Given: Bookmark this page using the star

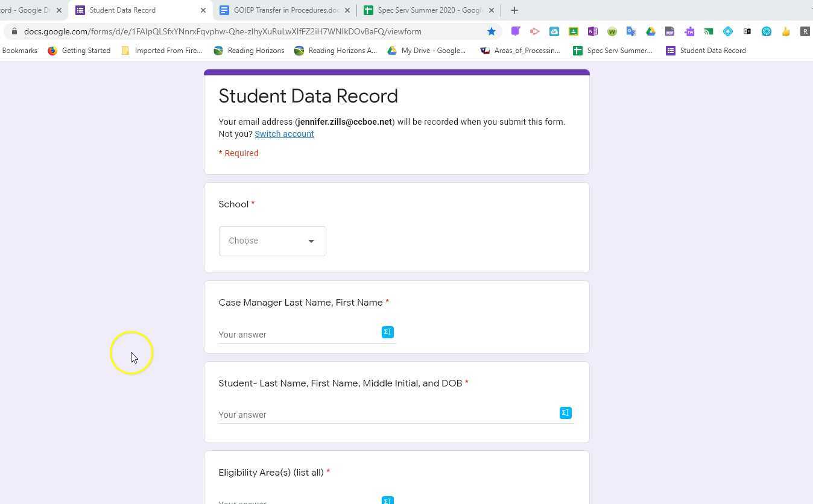Looking at the screenshot, I should (492, 31).
